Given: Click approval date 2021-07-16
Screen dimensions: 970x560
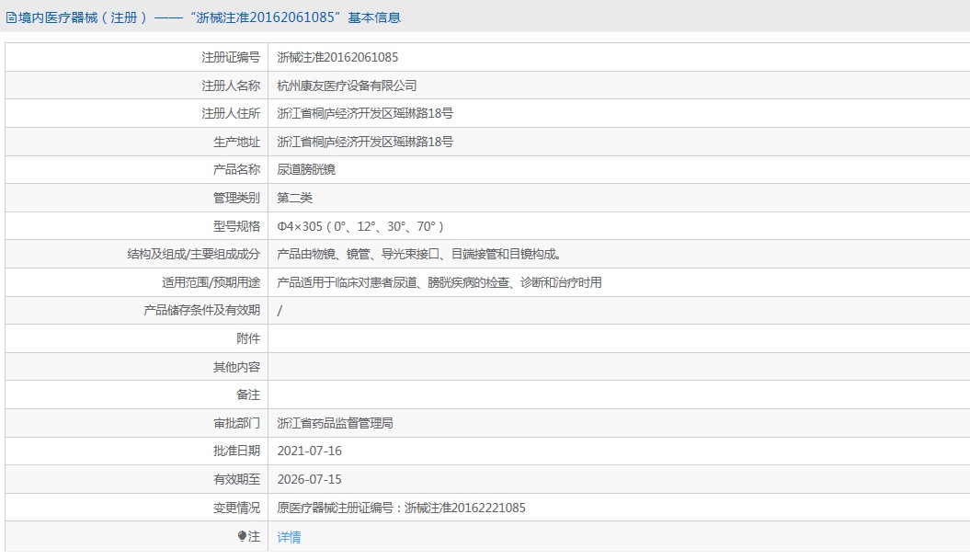Looking at the screenshot, I should click(309, 451).
